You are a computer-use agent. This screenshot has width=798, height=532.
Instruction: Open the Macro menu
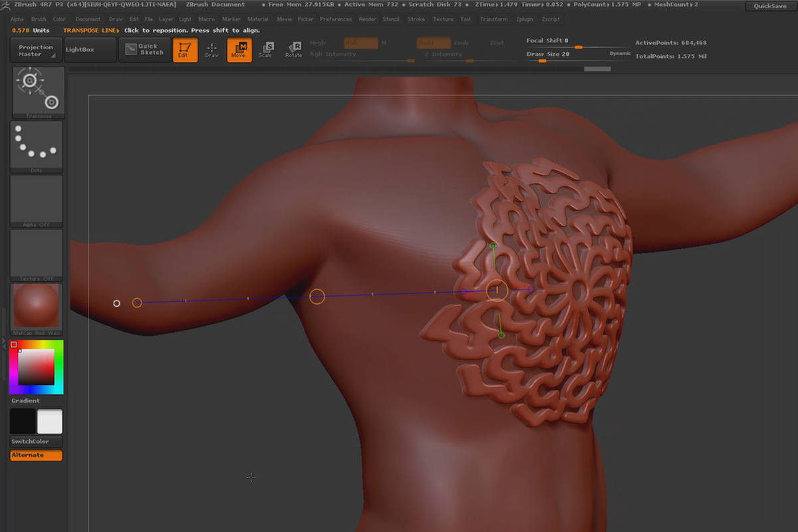pos(207,19)
